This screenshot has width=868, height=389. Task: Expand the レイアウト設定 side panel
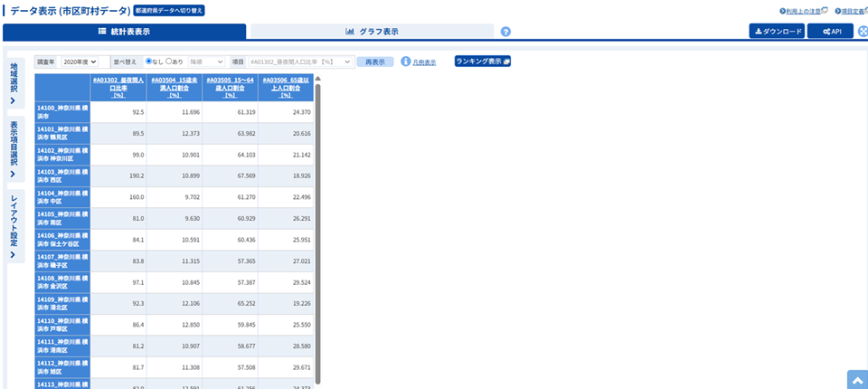pyautogui.click(x=13, y=226)
